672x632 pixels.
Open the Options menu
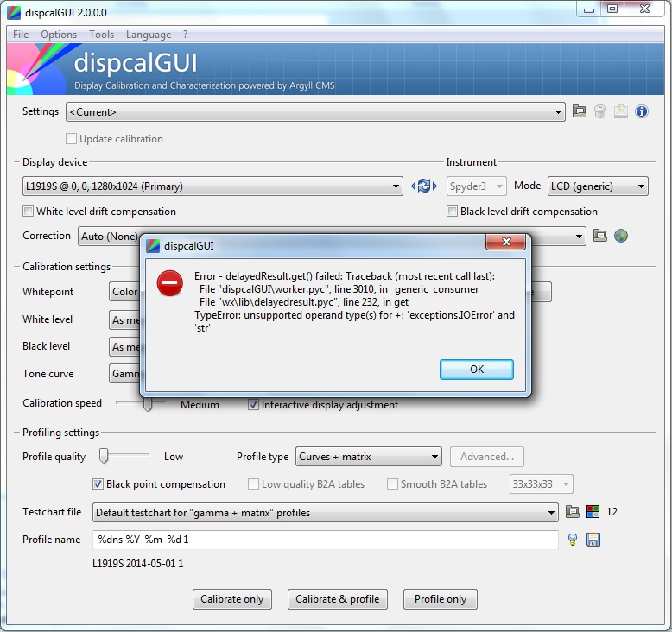(59, 35)
